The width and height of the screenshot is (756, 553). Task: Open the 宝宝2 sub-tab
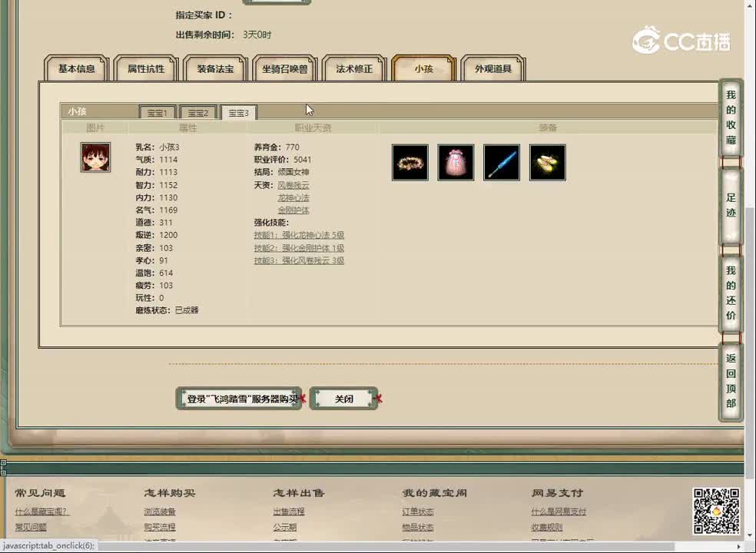point(197,112)
